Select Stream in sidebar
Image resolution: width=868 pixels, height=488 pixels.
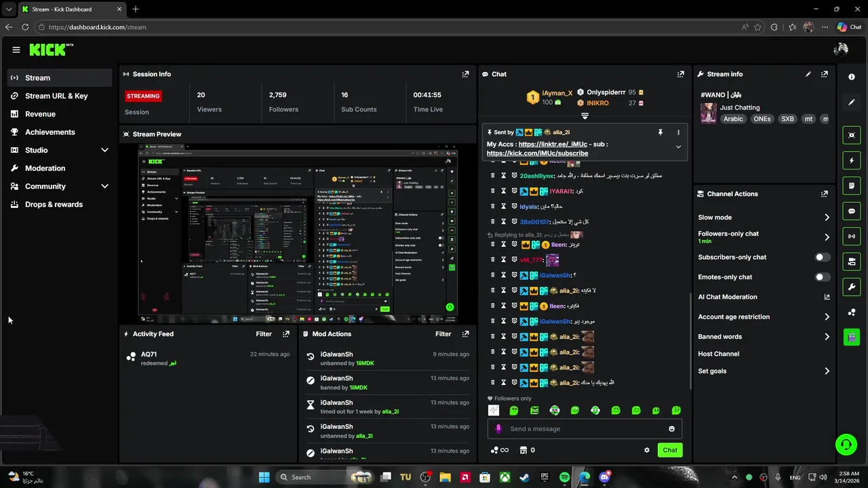(x=60, y=78)
